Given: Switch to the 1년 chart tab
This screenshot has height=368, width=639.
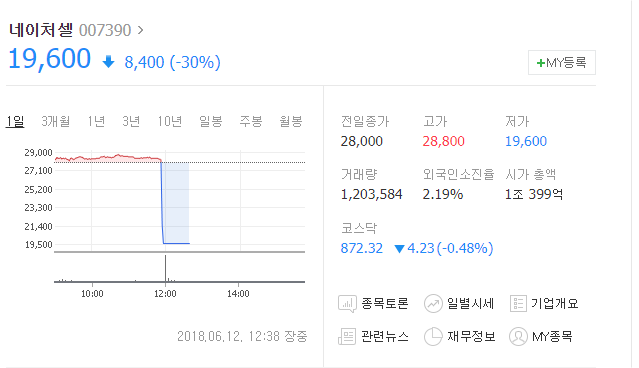Looking at the screenshot, I should (x=96, y=121).
